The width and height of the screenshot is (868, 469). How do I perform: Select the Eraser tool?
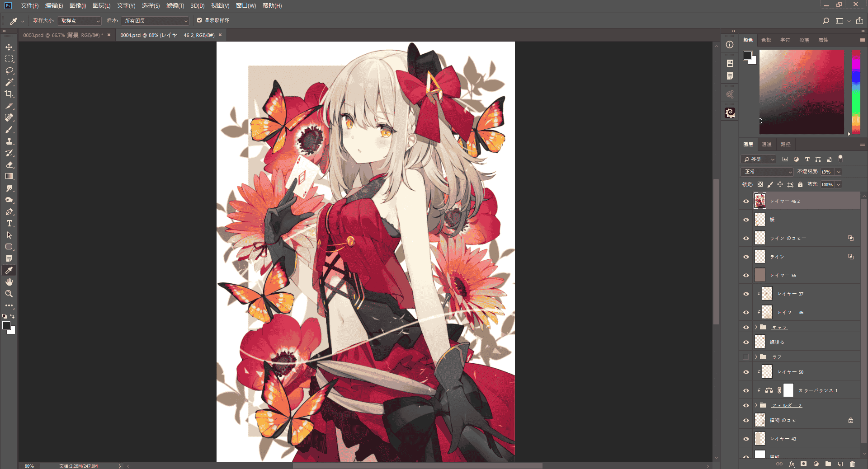[9, 164]
